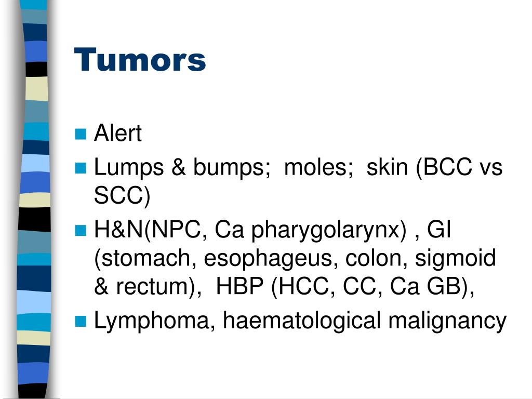Click the HBP (HCC, CC, Ca GB) text
532x399 pixels.
(x=345, y=287)
